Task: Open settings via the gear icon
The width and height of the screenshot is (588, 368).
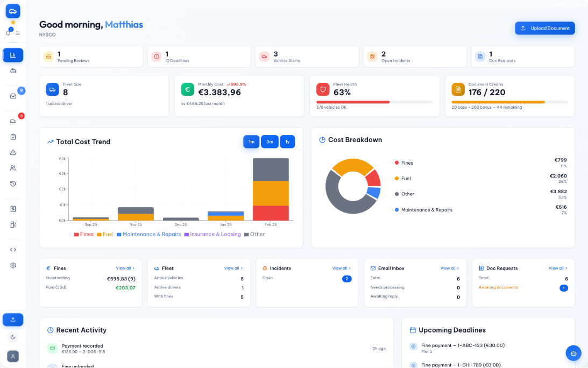Action: [13, 265]
